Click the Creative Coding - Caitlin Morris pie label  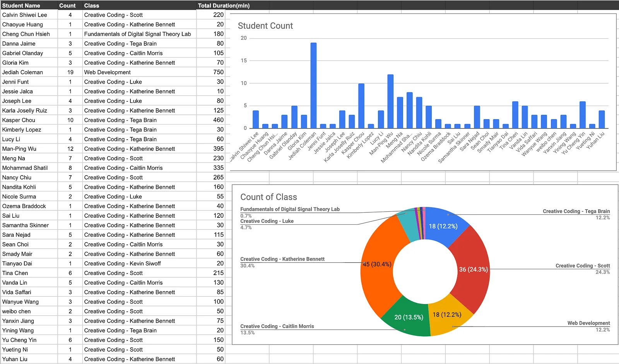pyautogui.click(x=277, y=326)
